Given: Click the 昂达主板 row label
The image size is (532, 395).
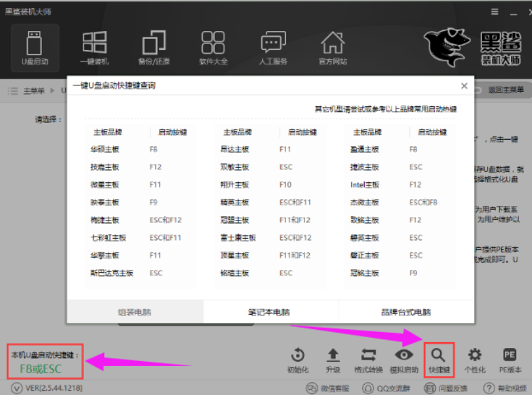Looking at the screenshot, I should (235, 149).
